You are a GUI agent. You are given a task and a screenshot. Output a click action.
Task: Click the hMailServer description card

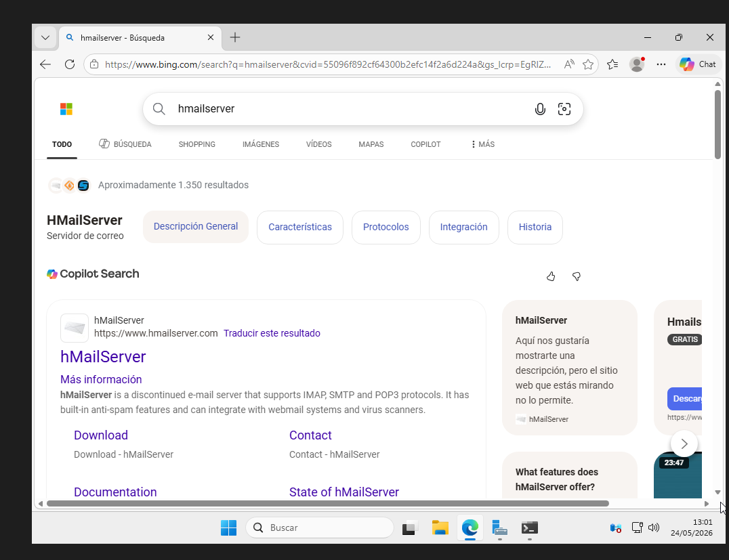coord(570,368)
